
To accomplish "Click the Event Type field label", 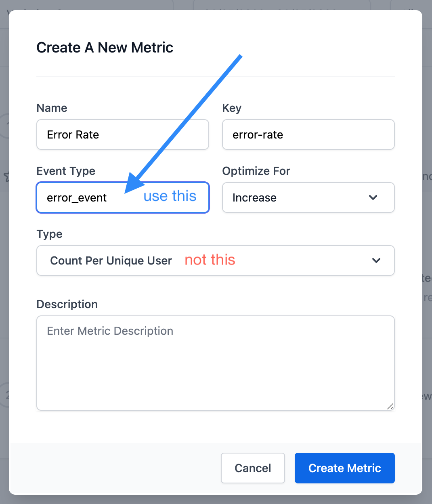I will click(x=66, y=171).
